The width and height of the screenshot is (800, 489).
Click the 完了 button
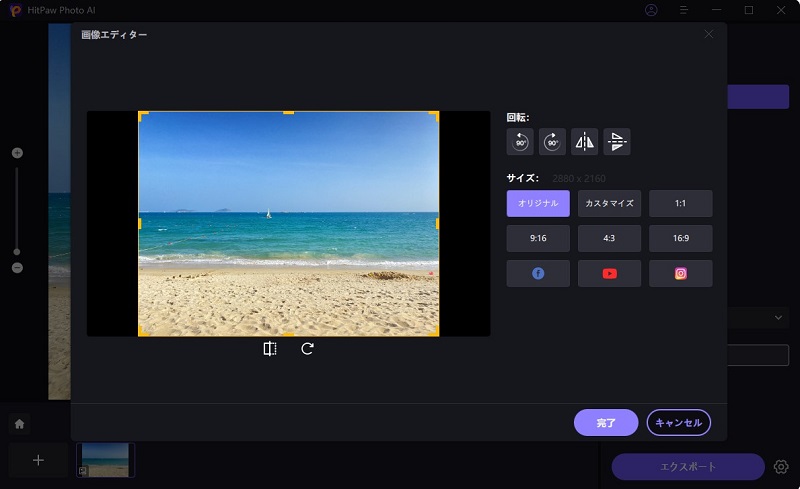(606, 423)
